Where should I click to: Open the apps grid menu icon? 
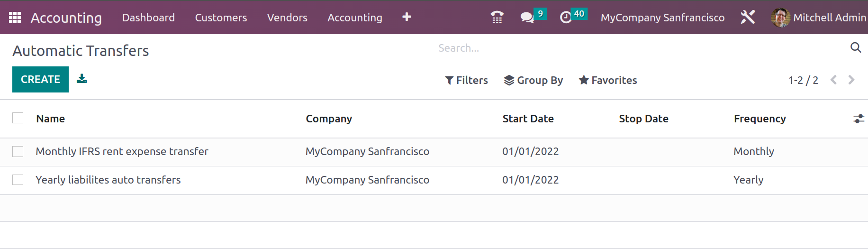click(x=15, y=18)
